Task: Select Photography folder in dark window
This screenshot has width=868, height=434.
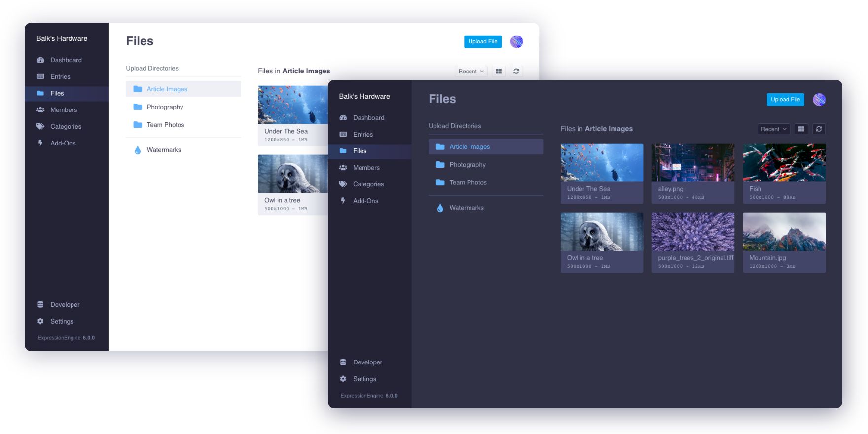Action: [467, 165]
